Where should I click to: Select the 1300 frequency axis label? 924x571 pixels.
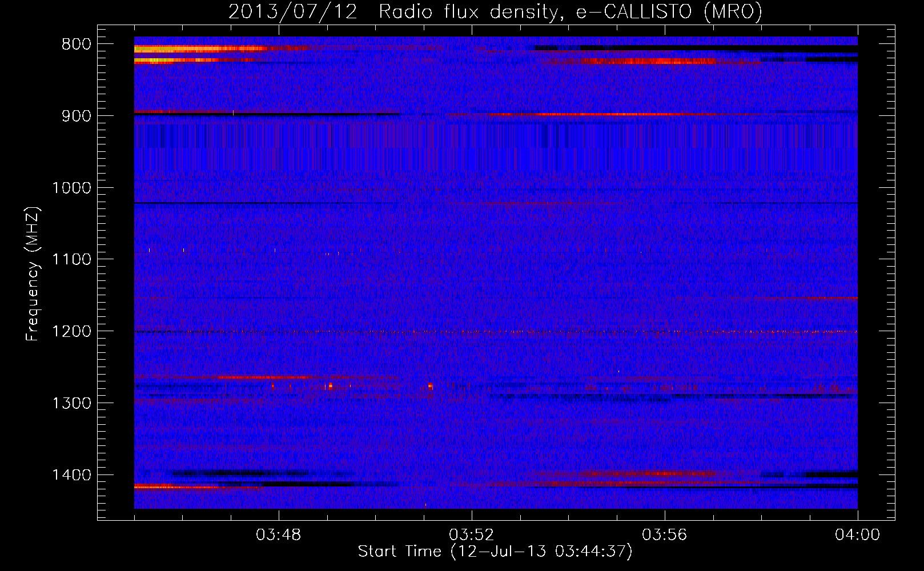tap(71, 404)
